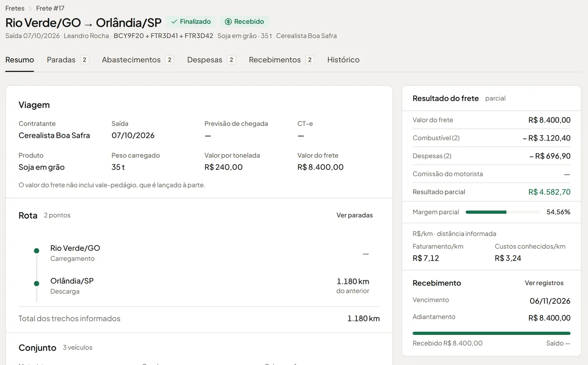Image resolution: width=588 pixels, height=365 pixels.
Task: Click the Recebido green progress bar
Action: [x=491, y=334]
